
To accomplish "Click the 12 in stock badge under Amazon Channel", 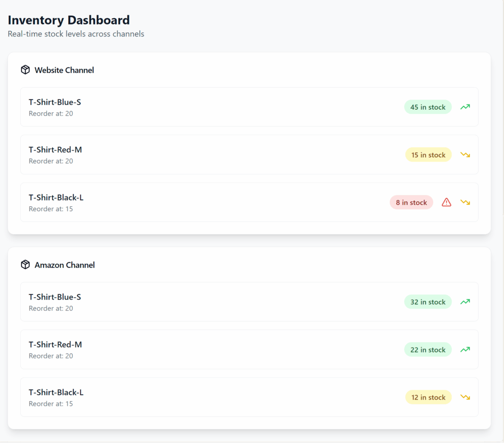I will pos(428,397).
